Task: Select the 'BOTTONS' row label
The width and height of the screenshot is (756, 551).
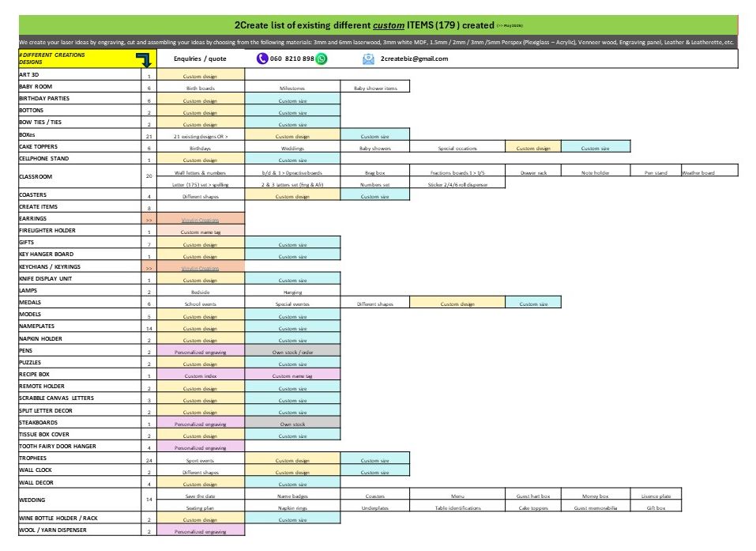Action: coord(80,111)
